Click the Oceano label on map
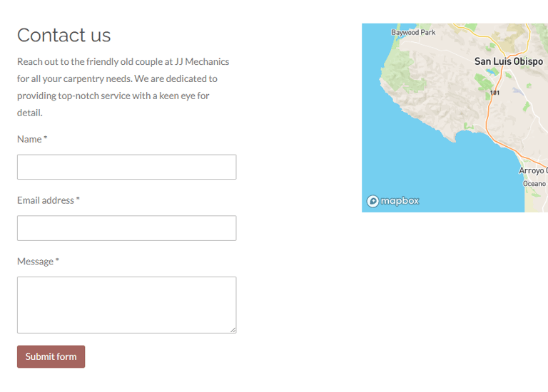 tap(534, 184)
